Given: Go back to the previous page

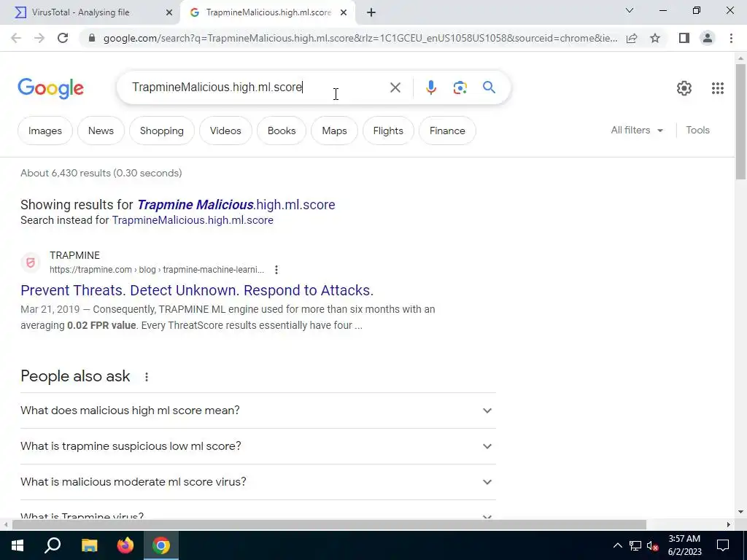Looking at the screenshot, I should pyautogui.click(x=16, y=38).
